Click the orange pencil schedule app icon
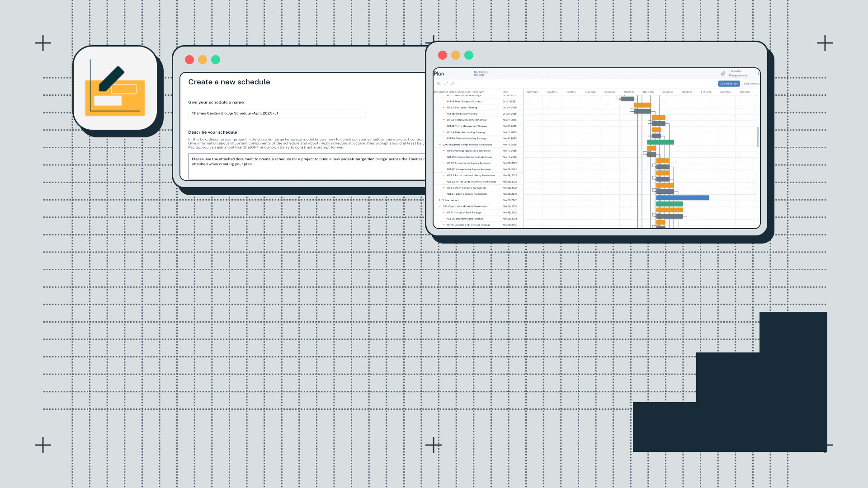 click(x=115, y=88)
